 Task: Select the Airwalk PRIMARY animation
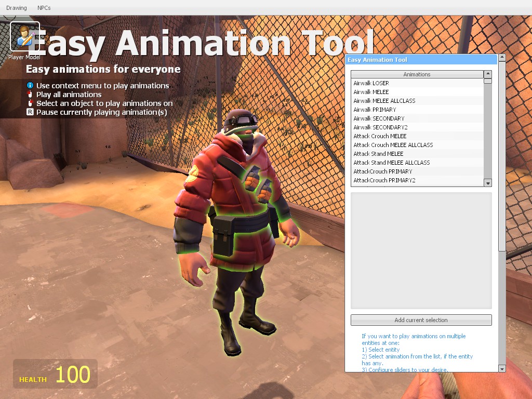(x=417, y=110)
